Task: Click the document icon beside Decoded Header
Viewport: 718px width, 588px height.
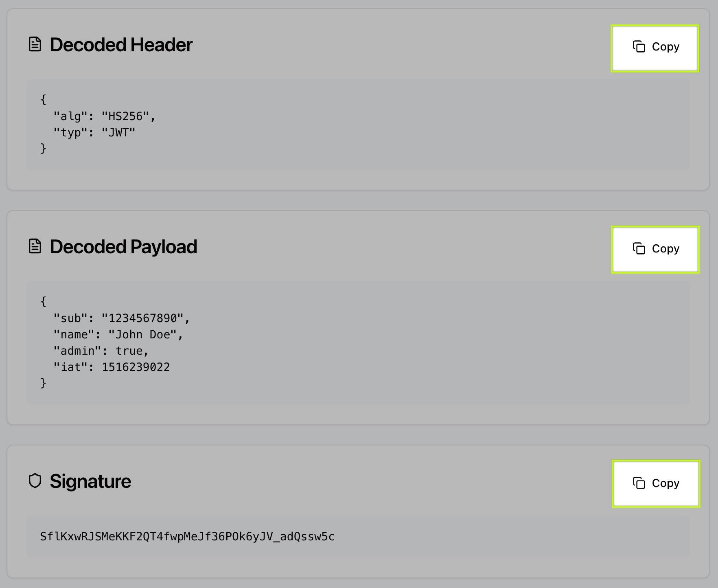Action: tap(35, 44)
